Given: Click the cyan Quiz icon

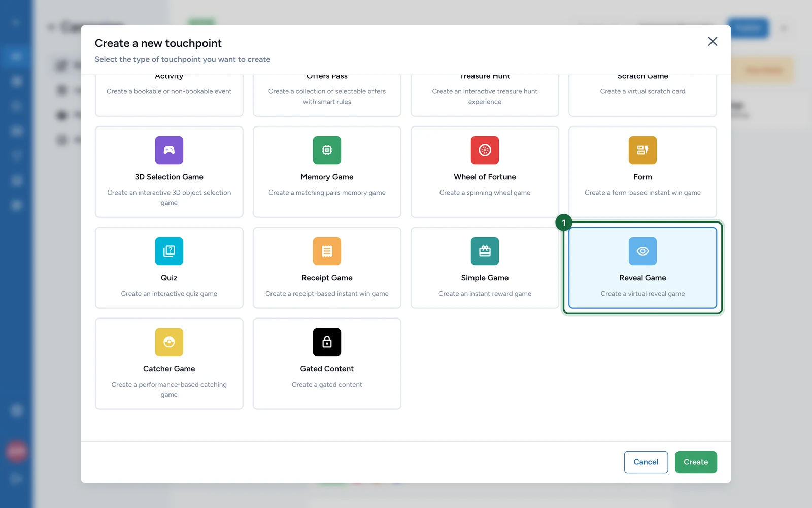Looking at the screenshot, I should pos(169,251).
